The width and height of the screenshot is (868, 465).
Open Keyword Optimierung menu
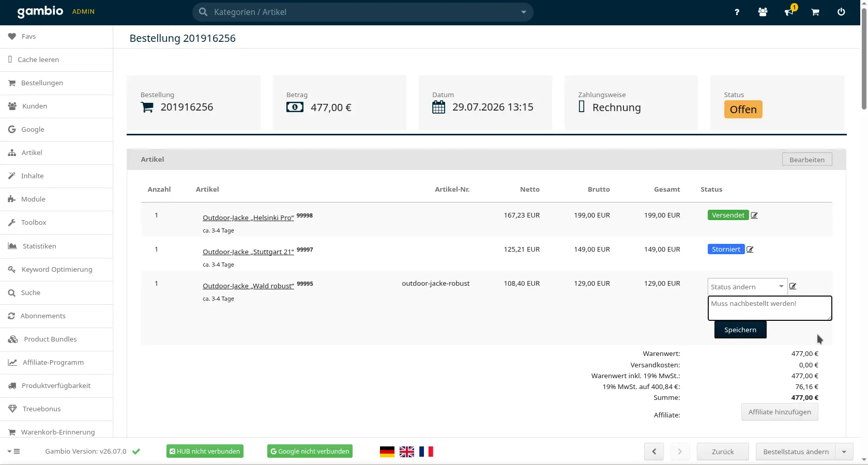coord(56,270)
